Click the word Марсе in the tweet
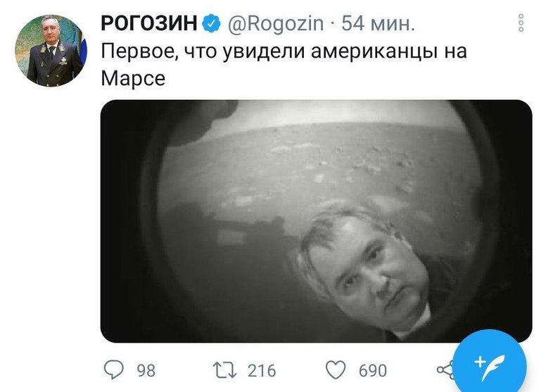The width and height of the screenshot is (546, 392). pyautogui.click(x=133, y=79)
